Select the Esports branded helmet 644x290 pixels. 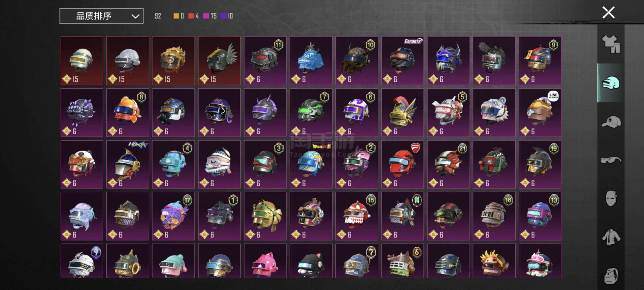pos(403,60)
